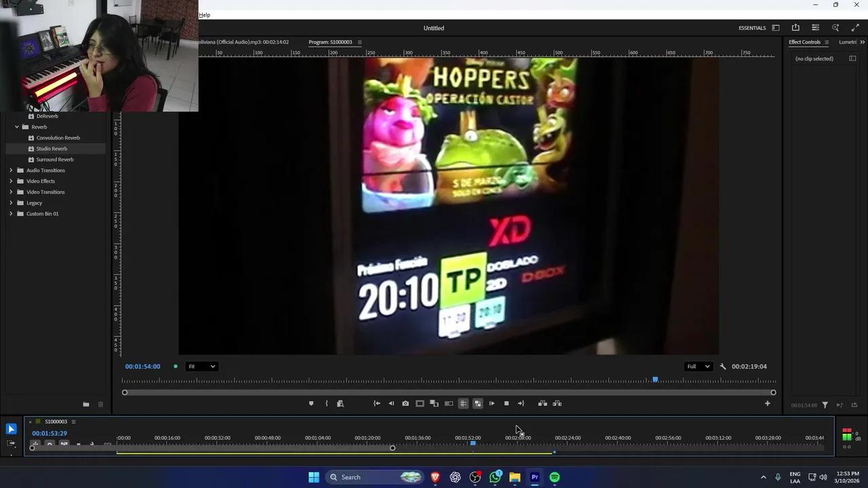Viewport: 868px width, 488px height.
Task: Create a new custom bin folder icon
Action: 86,405
